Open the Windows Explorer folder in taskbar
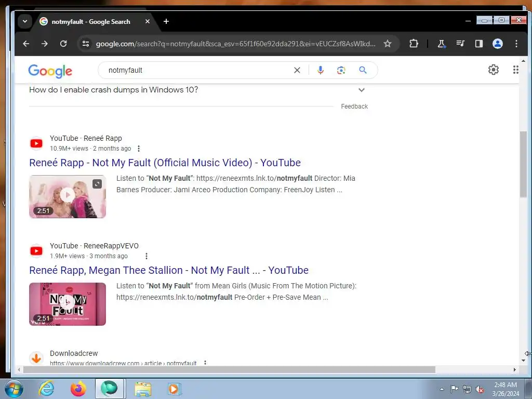Image resolution: width=532 pixels, height=399 pixels. click(x=143, y=389)
